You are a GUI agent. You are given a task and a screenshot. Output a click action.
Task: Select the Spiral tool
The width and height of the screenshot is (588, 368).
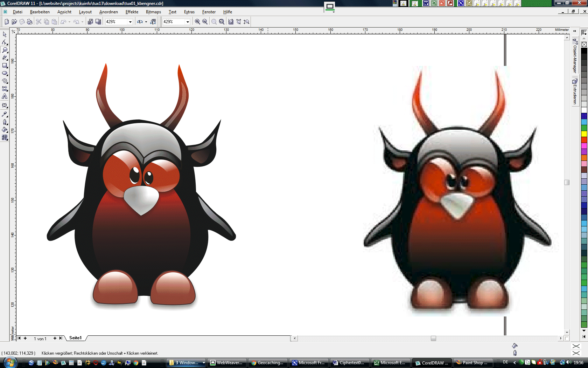[x=5, y=81]
